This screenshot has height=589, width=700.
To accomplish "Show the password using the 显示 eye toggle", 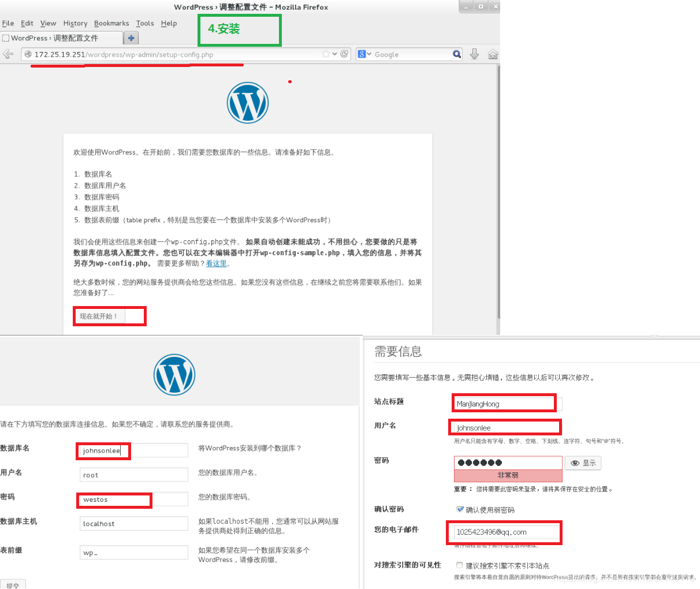I will pos(583,463).
